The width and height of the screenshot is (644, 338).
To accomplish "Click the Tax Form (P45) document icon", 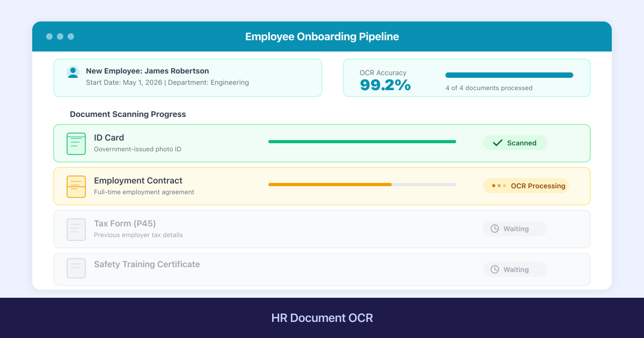I will tap(76, 229).
